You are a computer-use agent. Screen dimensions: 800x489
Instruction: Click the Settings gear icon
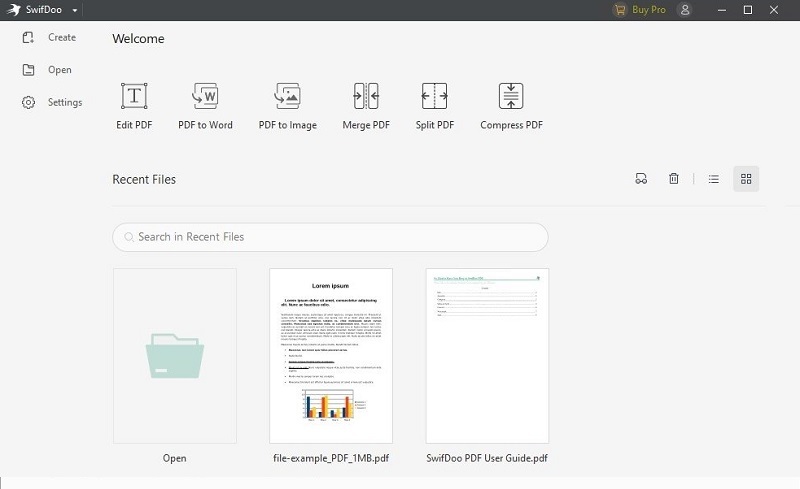pyautogui.click(x=29, y=103)
